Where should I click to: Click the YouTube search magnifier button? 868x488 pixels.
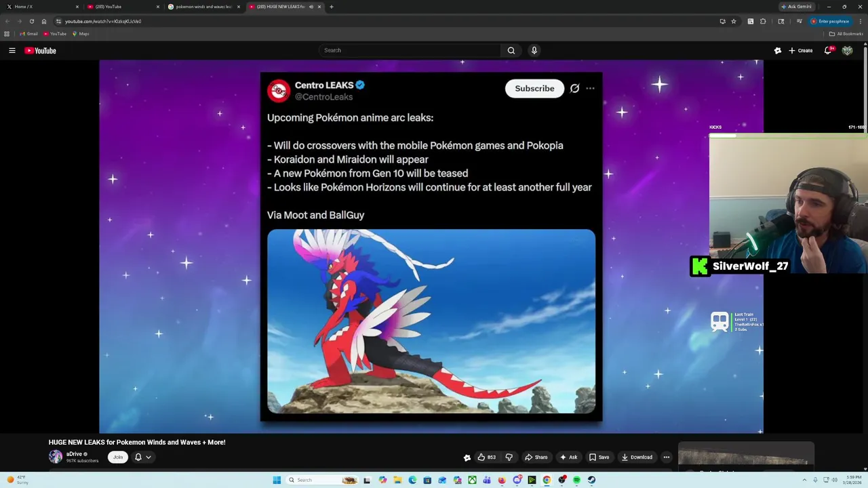(511, 50)
